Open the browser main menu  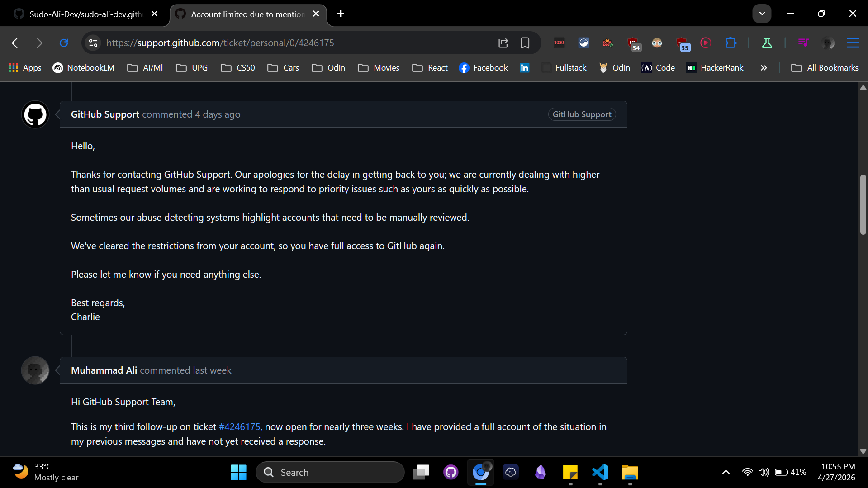click(853, 43)
